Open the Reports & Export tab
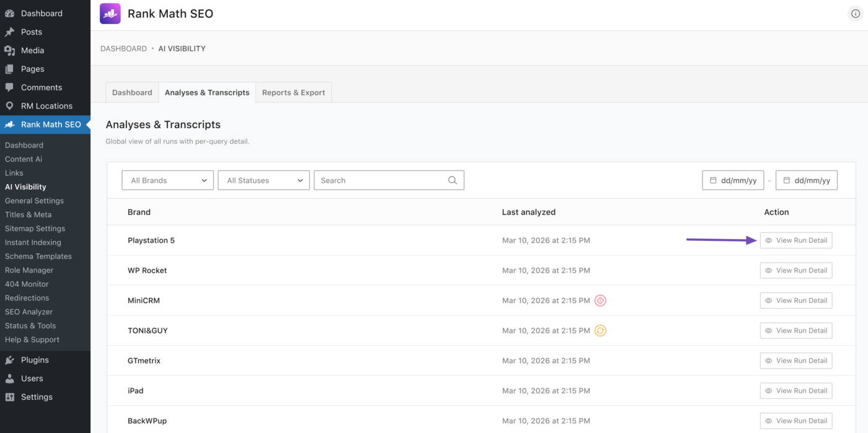 click(x=293, y=92)
